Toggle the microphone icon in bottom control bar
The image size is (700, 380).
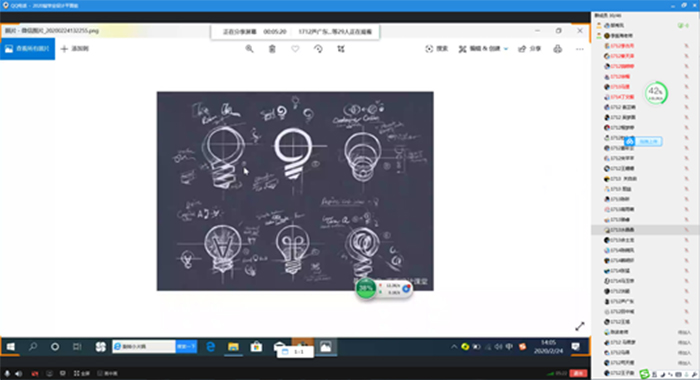coord(7,373)
